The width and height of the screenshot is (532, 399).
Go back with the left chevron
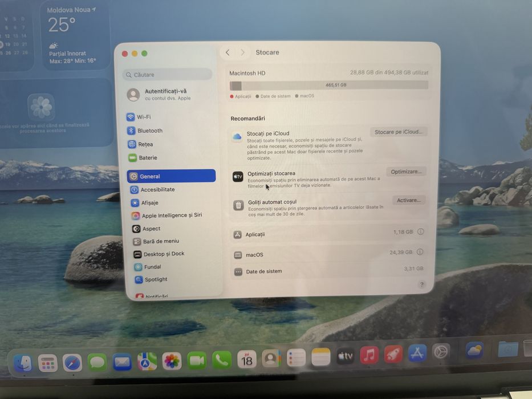point(228,52)
